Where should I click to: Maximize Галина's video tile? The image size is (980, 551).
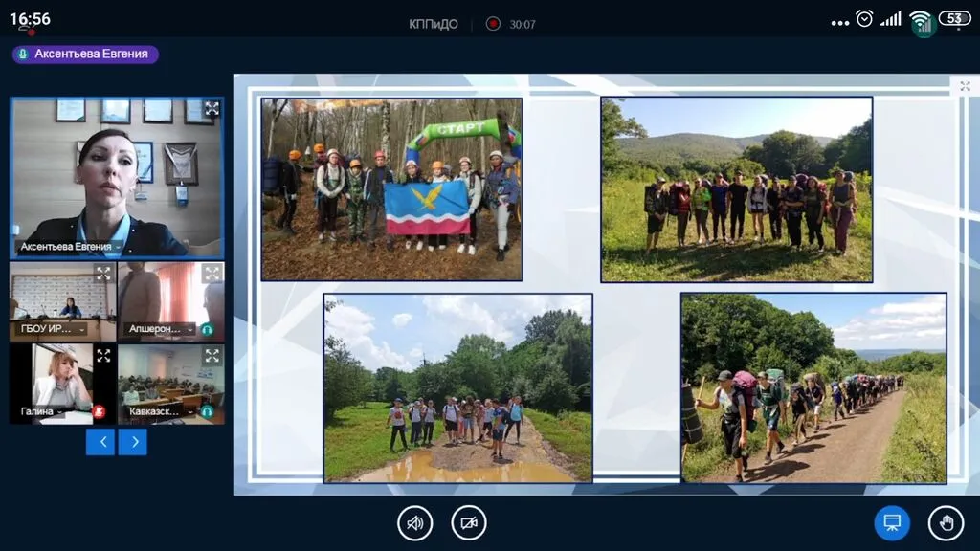103,356
